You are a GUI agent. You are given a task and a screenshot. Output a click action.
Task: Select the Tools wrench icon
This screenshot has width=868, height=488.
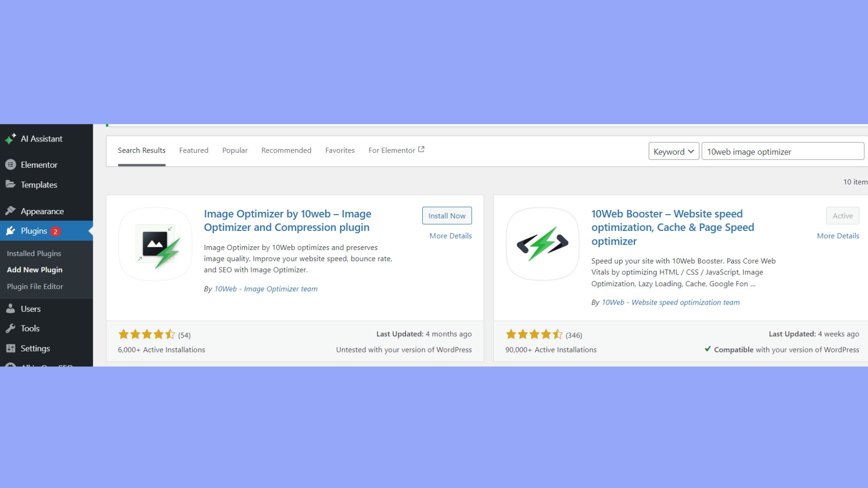point(11,328)
